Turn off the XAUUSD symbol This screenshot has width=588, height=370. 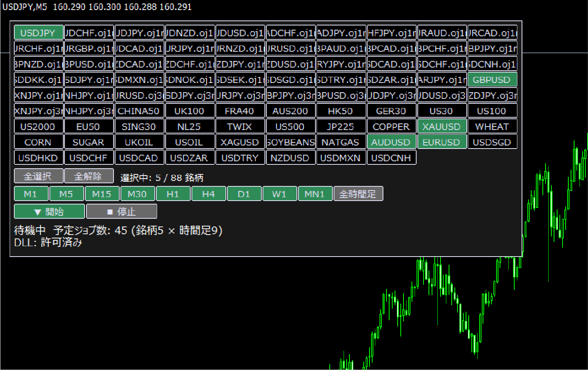pyautogui.click(x=442, y=127)
